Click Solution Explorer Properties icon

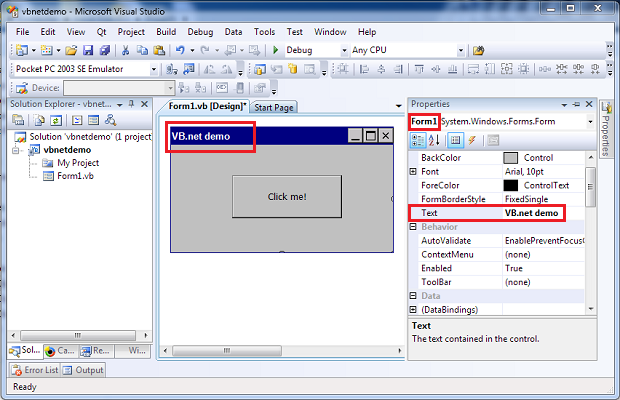pos(18,120)
